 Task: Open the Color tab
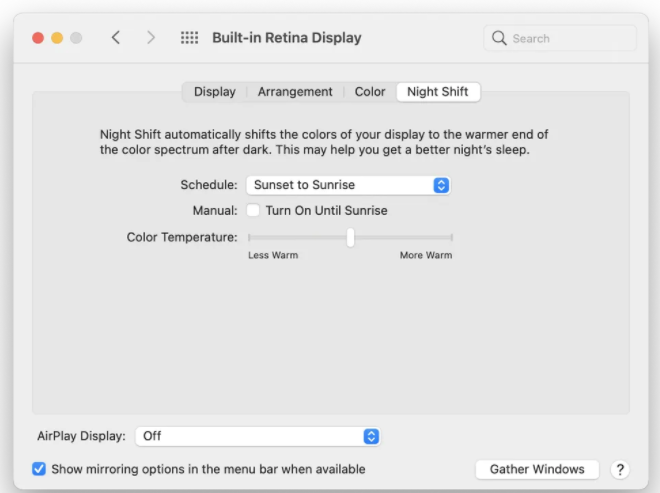[370, 92]
